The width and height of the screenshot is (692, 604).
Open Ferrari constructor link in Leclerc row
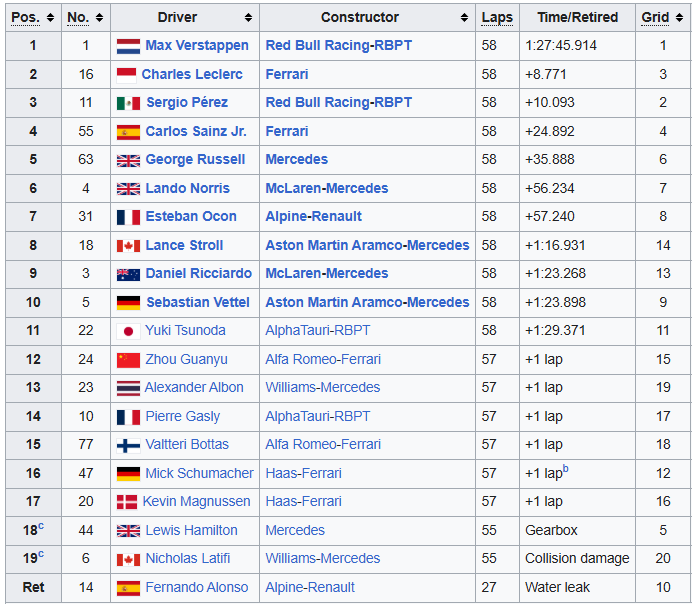[287, 74]
